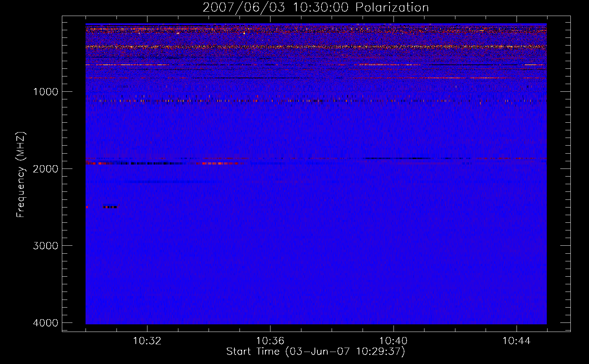
Task: Click the plot title '2007/06/03 10:30:00 Polarization'
Action: 316,8
